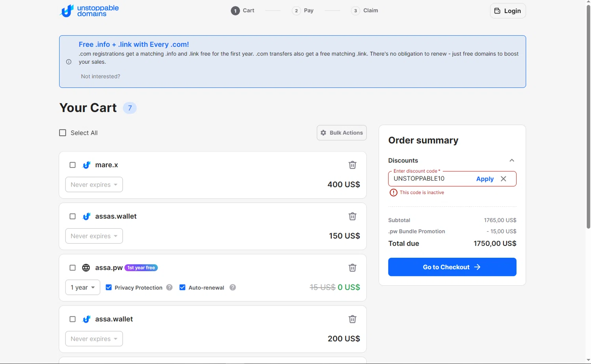Click the Auto-renewal help icon
591x364 pixels.
[x=233, y=288]
